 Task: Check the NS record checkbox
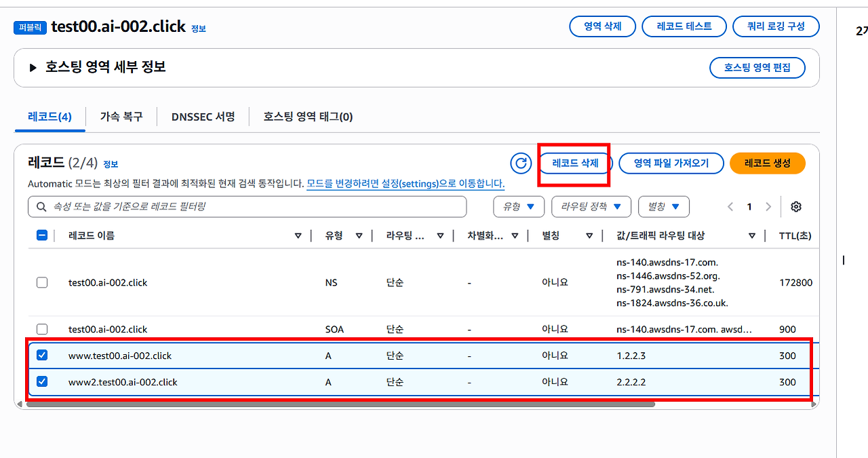(x=42, y=282)
